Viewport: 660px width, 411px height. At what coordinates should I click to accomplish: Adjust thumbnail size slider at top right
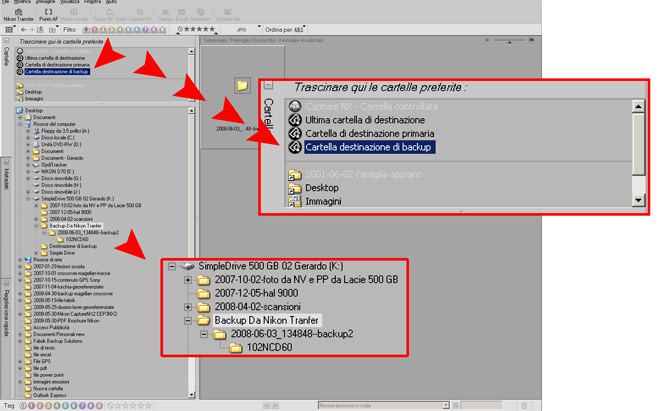point(509,40)
